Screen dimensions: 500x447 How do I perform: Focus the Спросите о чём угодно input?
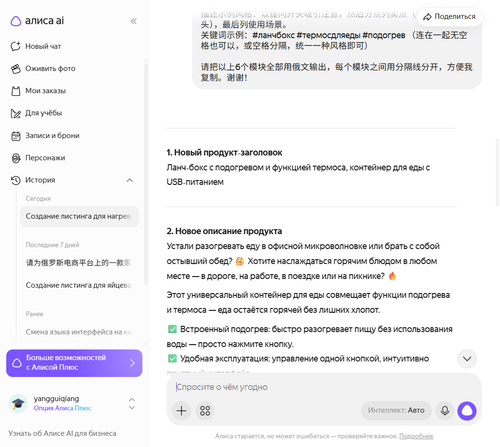coord(323,387)
